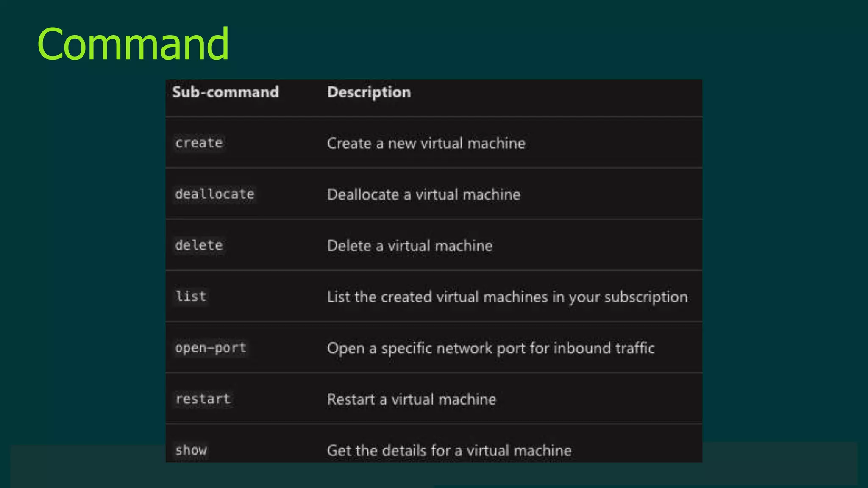Click the Sub-command column header
The image size is (868, 488).
click(x=225, y=92)
